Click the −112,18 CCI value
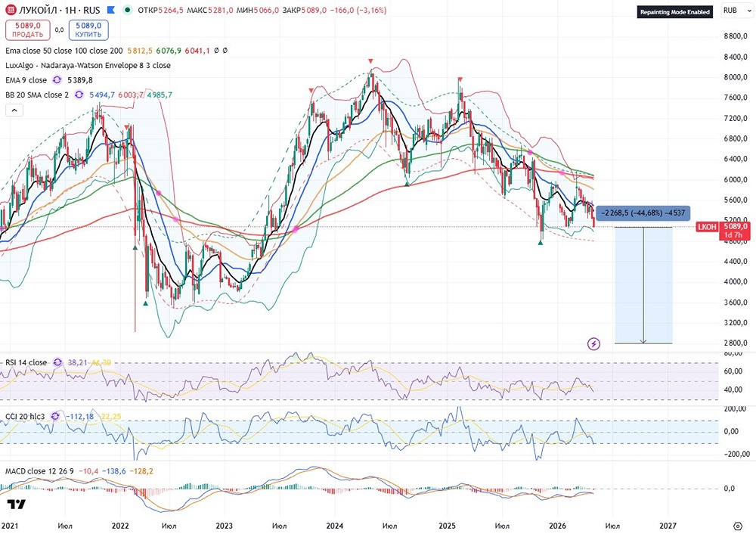 pos(80,416)
